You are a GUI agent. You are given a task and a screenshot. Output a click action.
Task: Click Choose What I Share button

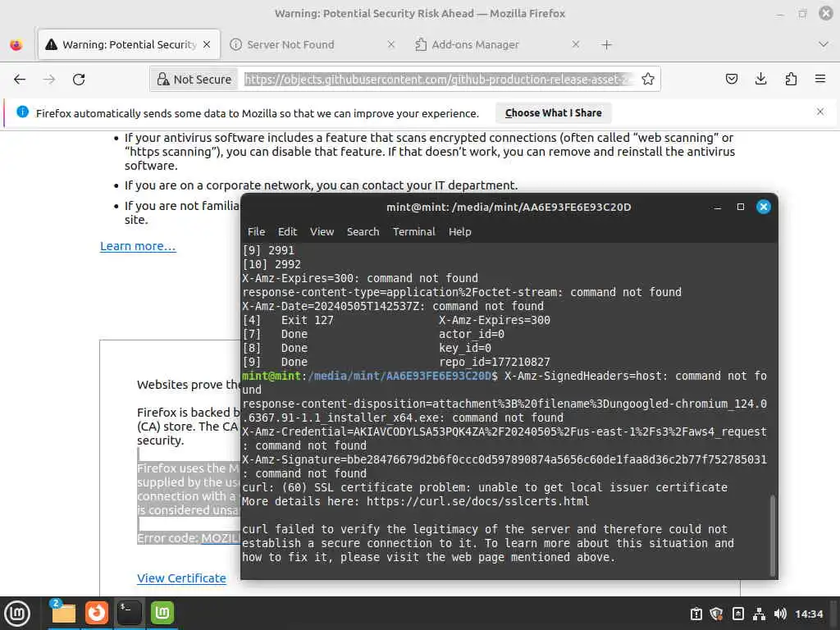pos(553,113)
